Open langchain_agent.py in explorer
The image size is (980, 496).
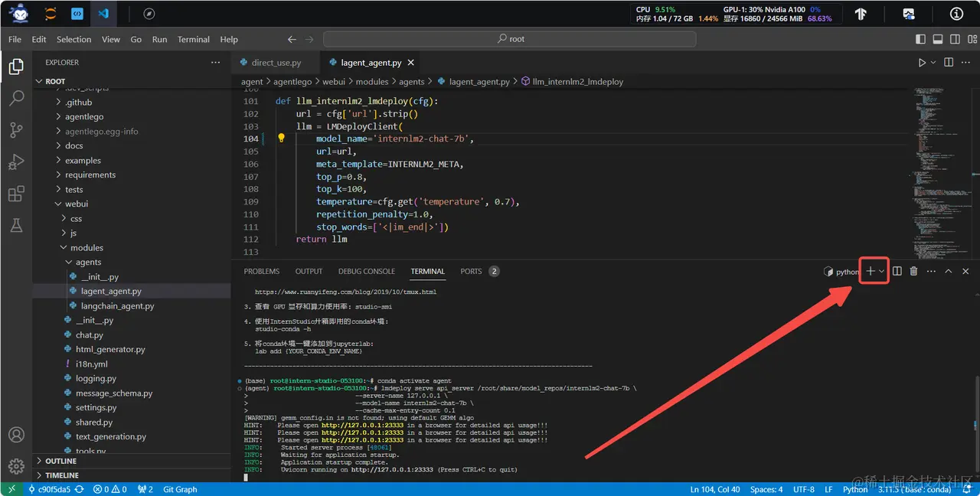117,305
